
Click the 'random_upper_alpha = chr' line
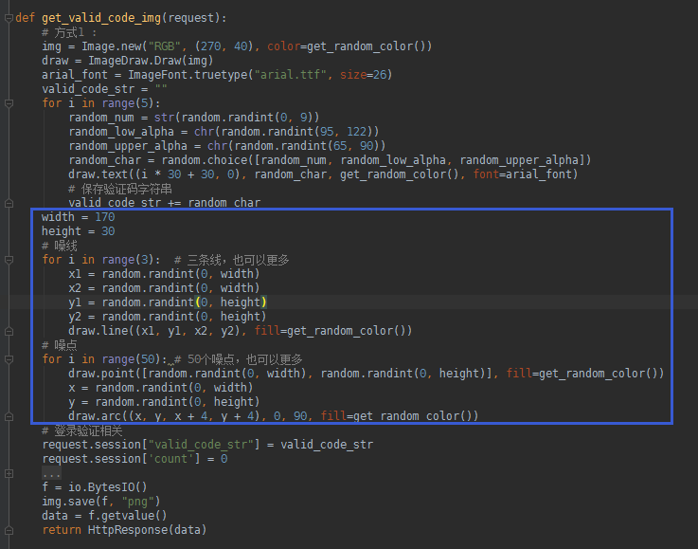click(x=227, y=146)
